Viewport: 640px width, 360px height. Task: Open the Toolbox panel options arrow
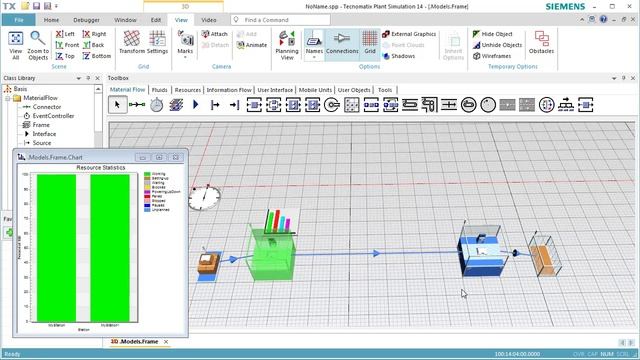[x=614, y=78]
